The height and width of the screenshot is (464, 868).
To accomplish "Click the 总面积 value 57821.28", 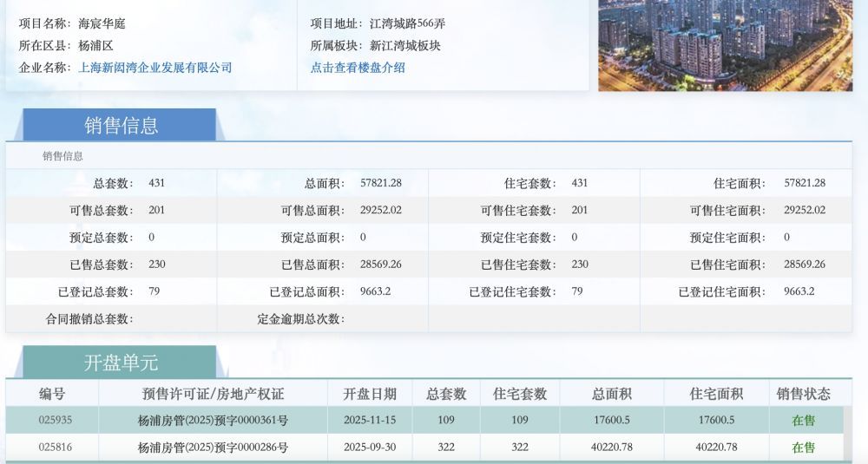I will [380, 183].
